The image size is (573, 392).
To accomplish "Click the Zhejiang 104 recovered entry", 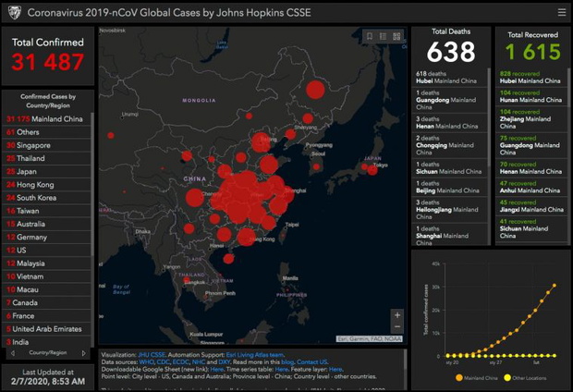I will (531, 119).
